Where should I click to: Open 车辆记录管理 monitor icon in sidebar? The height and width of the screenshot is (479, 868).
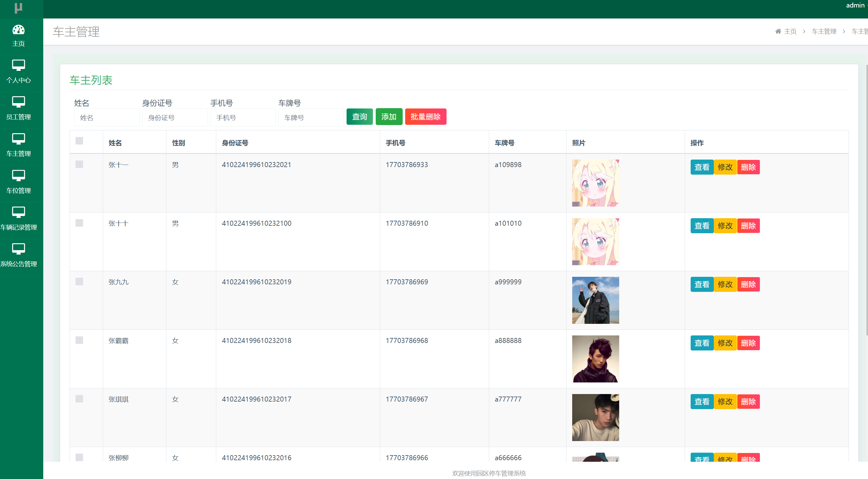[x=18, y=212]
